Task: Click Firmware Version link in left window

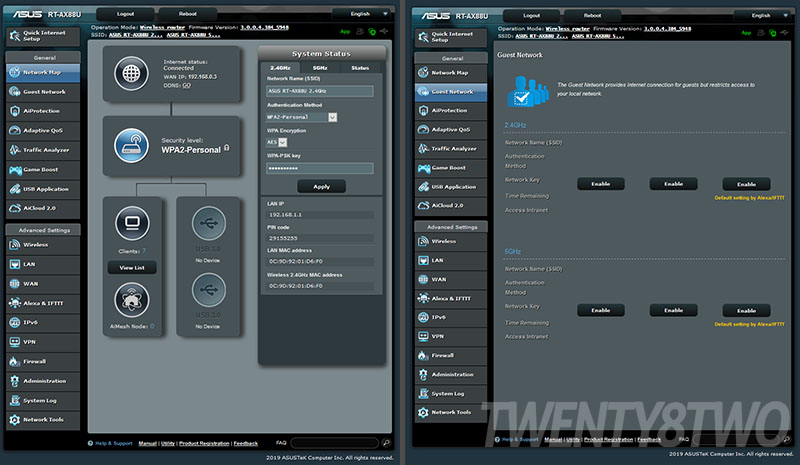Action: (x=264, y=28)
